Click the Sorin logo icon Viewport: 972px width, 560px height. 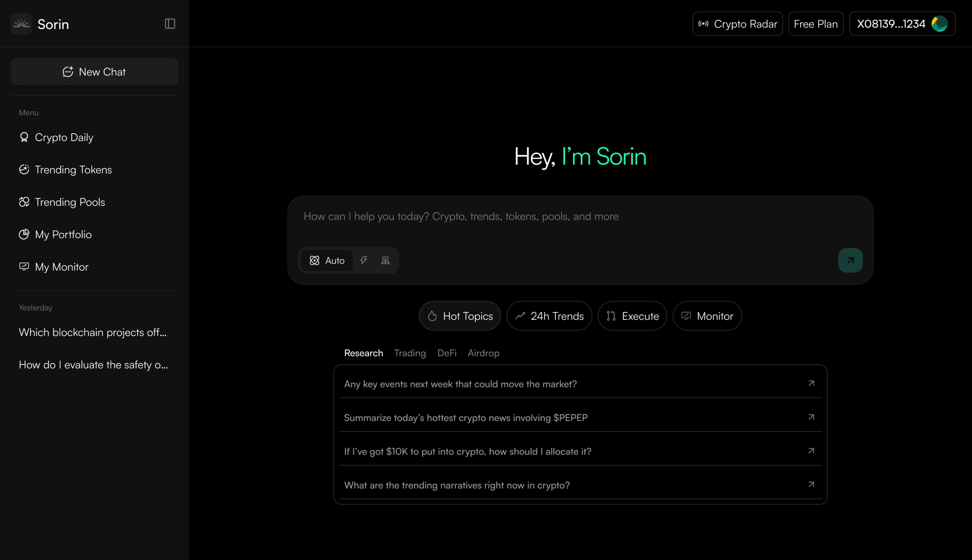pos(21,24)
